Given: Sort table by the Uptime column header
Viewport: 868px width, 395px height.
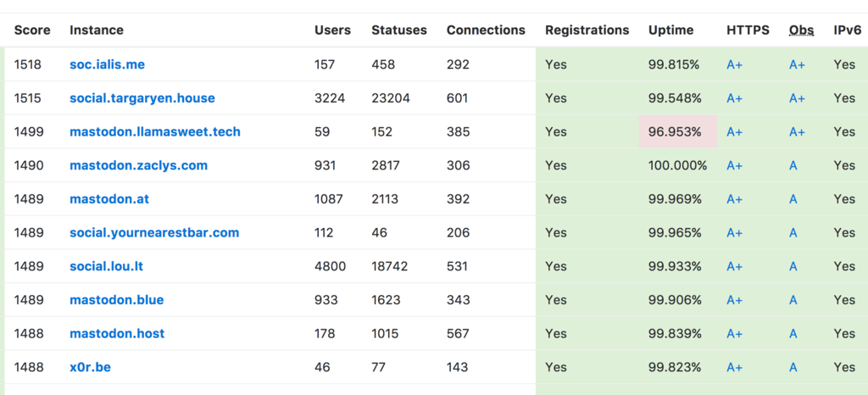Looking at the screenshot, I should 670,30.
